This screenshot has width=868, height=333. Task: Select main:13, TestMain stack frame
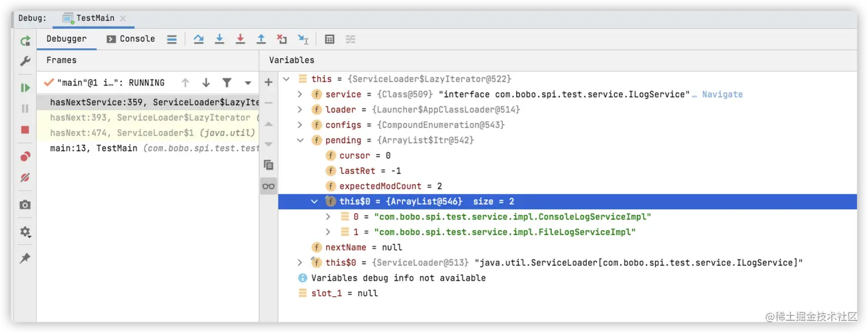tap(148, 148)
